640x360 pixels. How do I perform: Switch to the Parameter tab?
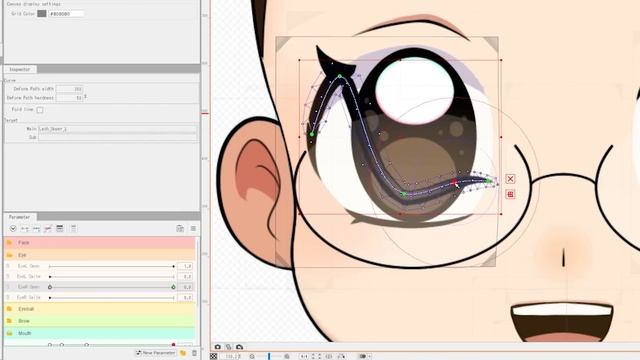[20, 217]
